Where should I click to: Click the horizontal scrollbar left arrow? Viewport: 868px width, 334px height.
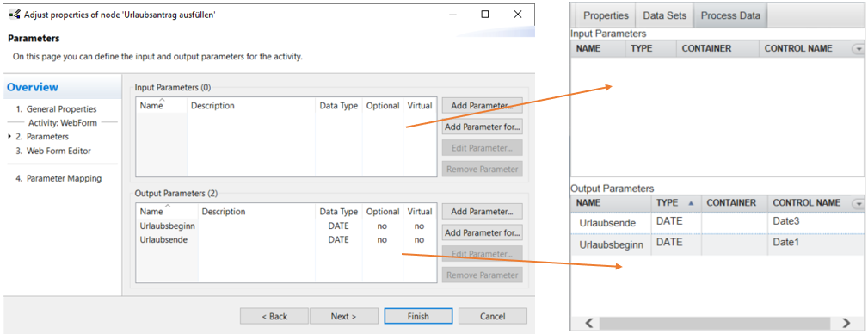click(588, 323)
